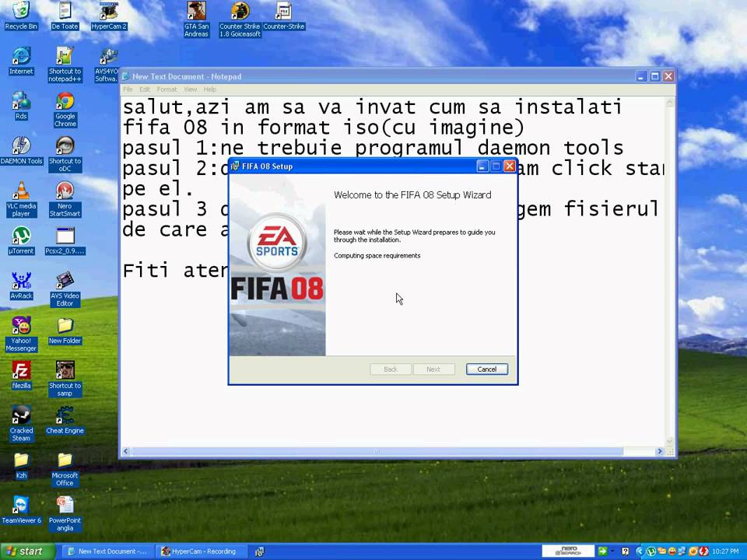Click the network computers tray icon
747x560 pixels.
[x=682, y=551]
